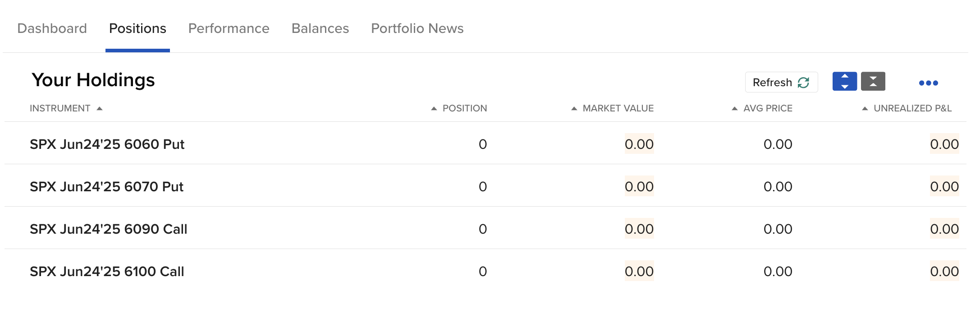The image size is (980, 314).
Task: Go to the Balances tab
Action: [320, 28]
